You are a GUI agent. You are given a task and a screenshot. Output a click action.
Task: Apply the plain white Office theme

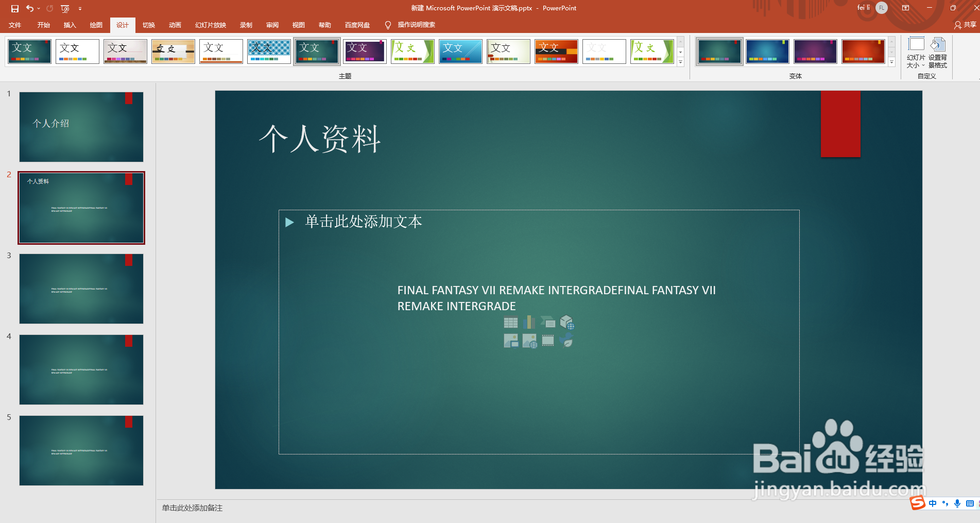(77, 52)
